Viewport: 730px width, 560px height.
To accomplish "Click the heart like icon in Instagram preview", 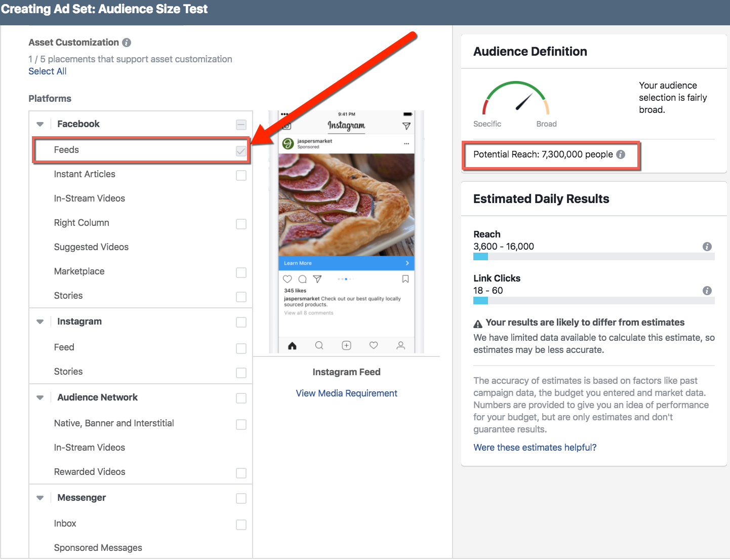I will coord(288,279).
